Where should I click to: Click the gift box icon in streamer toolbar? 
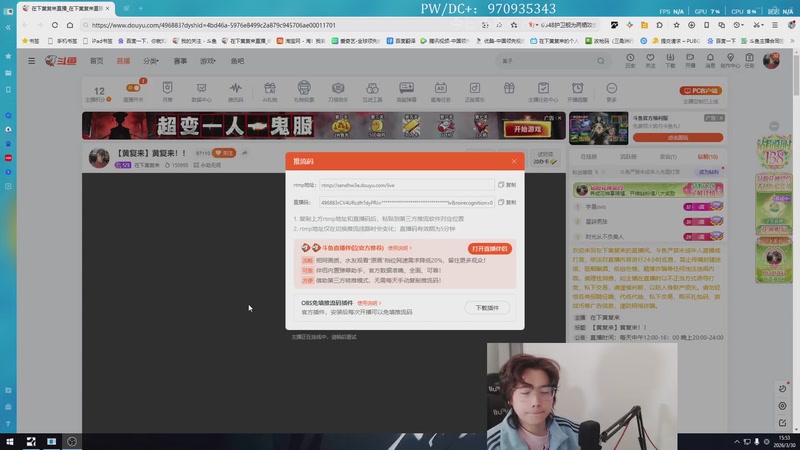pyautogui.click(x=509, y=88)
